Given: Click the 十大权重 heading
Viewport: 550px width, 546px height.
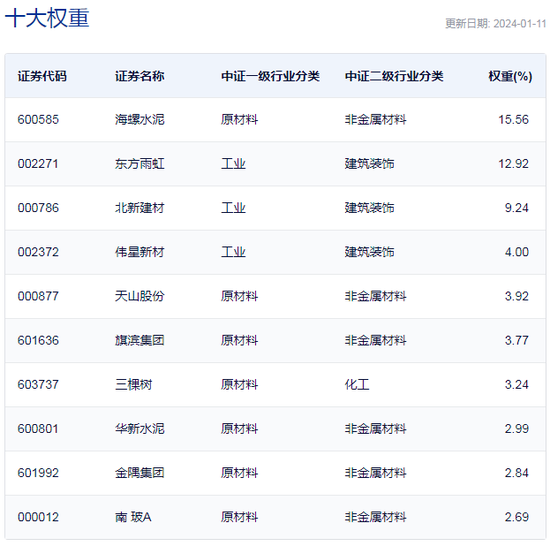Looking at the screenshot, I should (47, 18).
